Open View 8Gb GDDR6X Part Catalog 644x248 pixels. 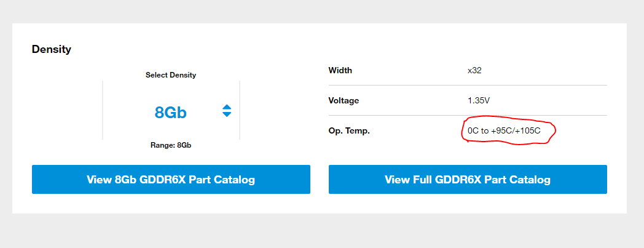coord(171,179)
